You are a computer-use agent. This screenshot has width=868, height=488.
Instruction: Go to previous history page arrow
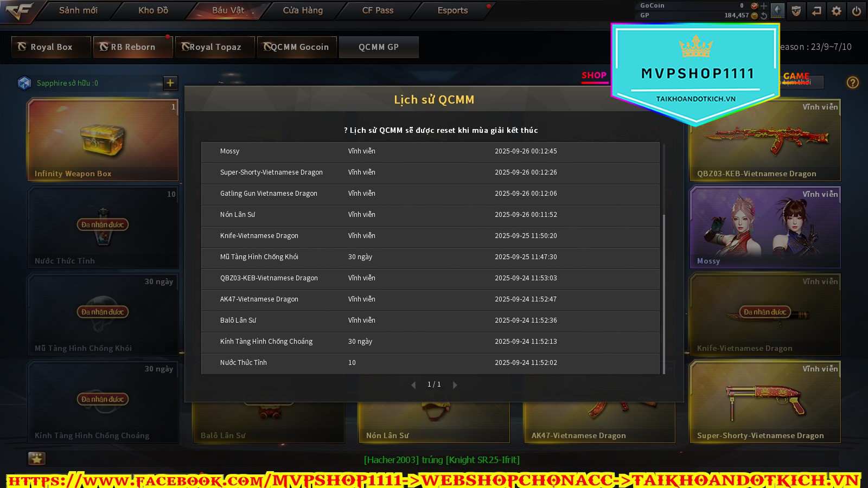pos(413,385)
